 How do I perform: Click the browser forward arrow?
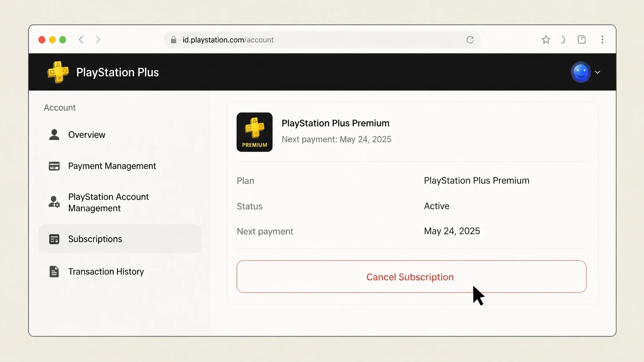click(98, 40)
